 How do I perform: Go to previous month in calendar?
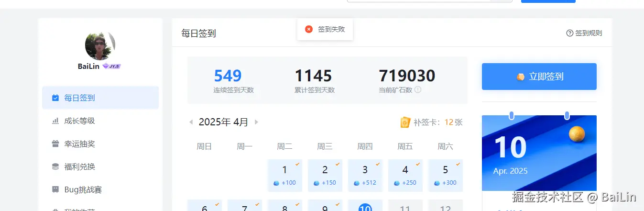click(x=191, y=122)
